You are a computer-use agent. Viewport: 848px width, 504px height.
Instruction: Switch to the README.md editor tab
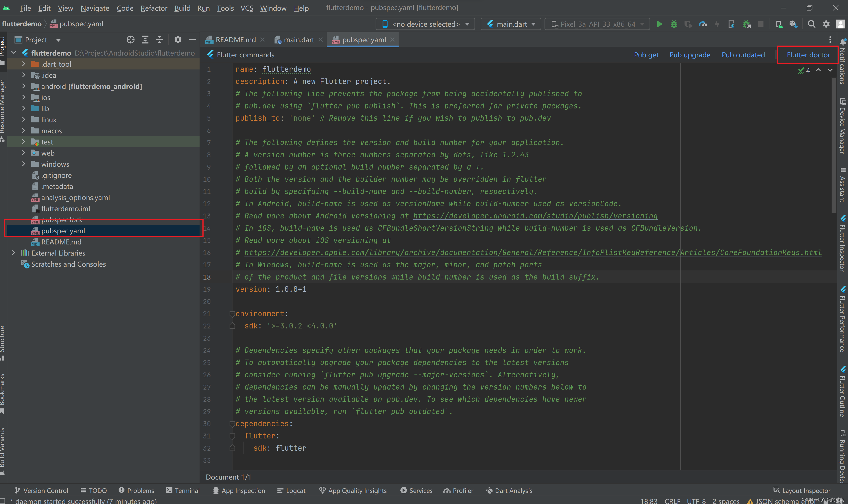pos(235,39)
